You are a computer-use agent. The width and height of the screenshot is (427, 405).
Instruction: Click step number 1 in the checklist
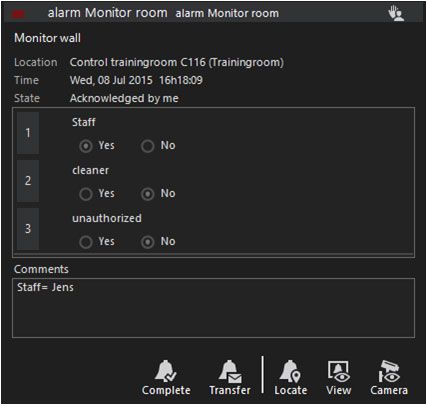(28, 133)
